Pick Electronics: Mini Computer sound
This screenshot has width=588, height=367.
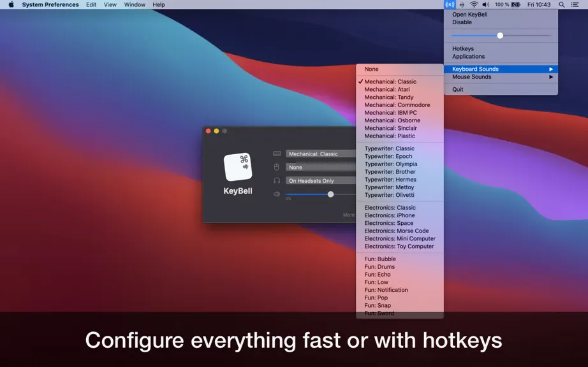[x=400, y=238]
